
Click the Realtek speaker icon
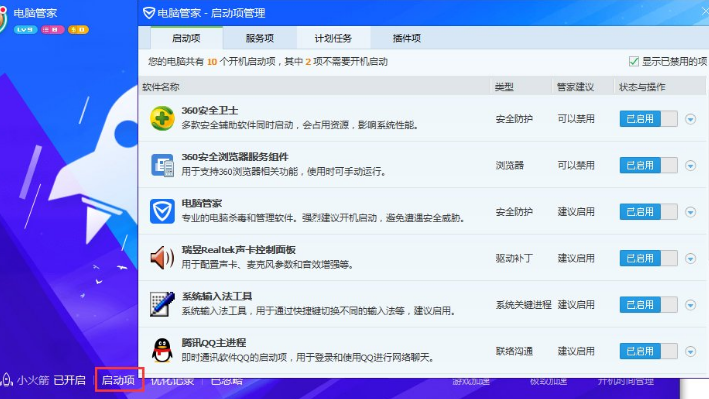pyautogui.click(x=162, y=258)
